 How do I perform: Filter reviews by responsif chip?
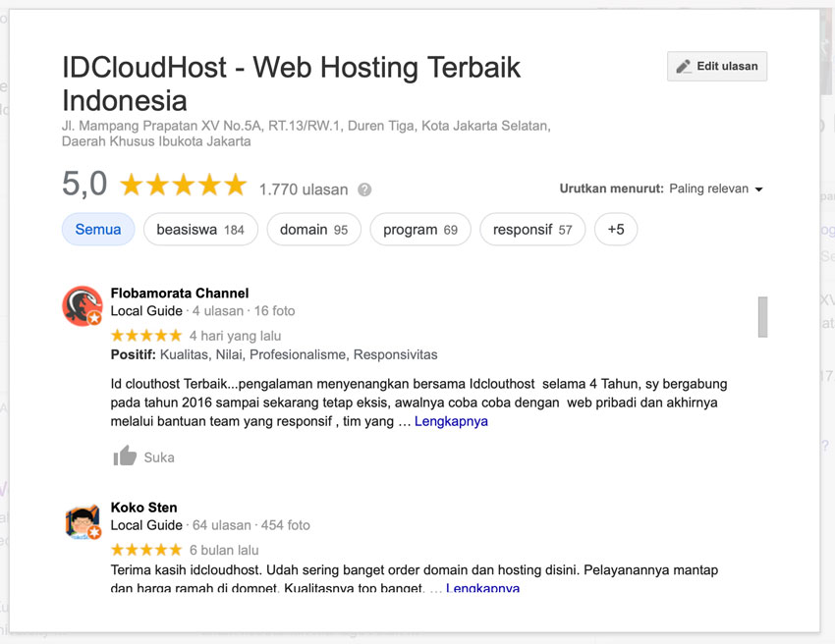[532, 230]
